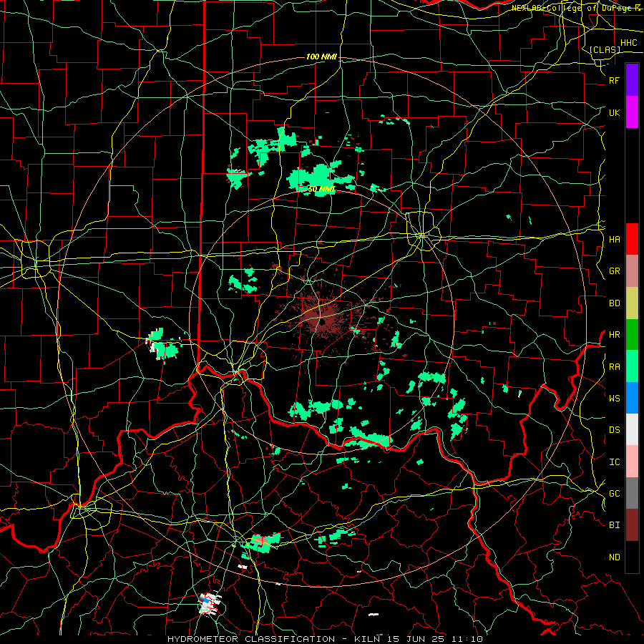Viewport: 644px width, 644px height.
Task: Click the HA red legend swatch
Action: pyautogui.click(x=632, y=239)
